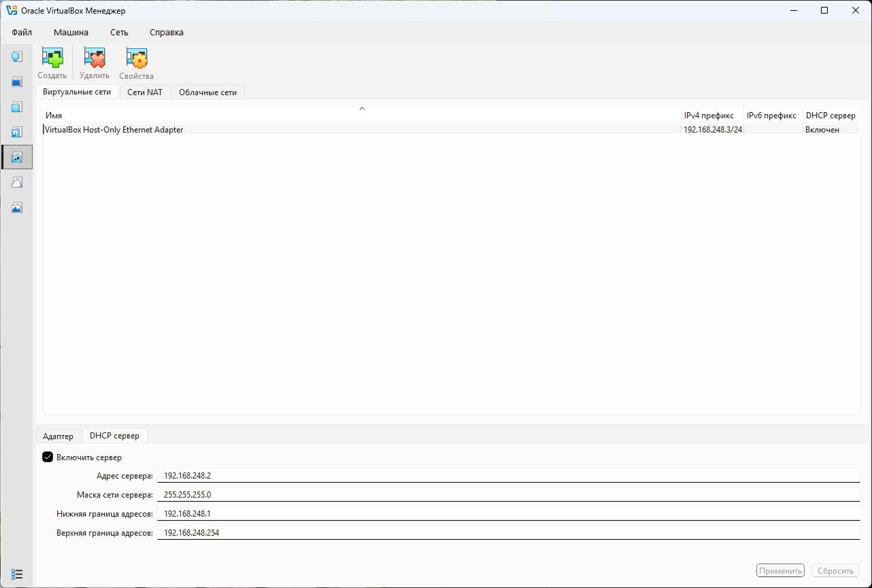Select the Cloud sidebar icon
This screenshot has height=588, width=872.
(x=16, y=182)
